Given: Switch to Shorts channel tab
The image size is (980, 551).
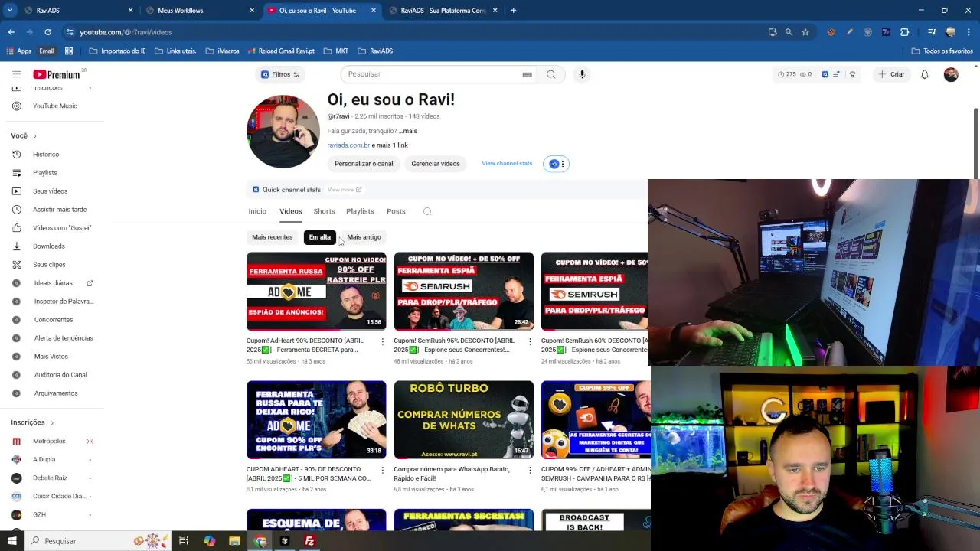Looking at the screenshot, I should (x=324, y=211).
